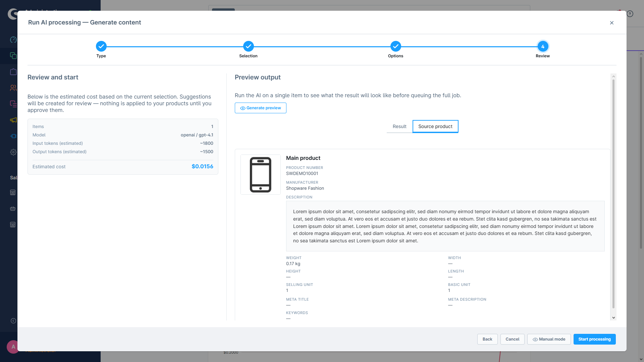Click the manufacturer Shopware Fashion
This screenshot has height=362, width=644.
tap(305, 188)
